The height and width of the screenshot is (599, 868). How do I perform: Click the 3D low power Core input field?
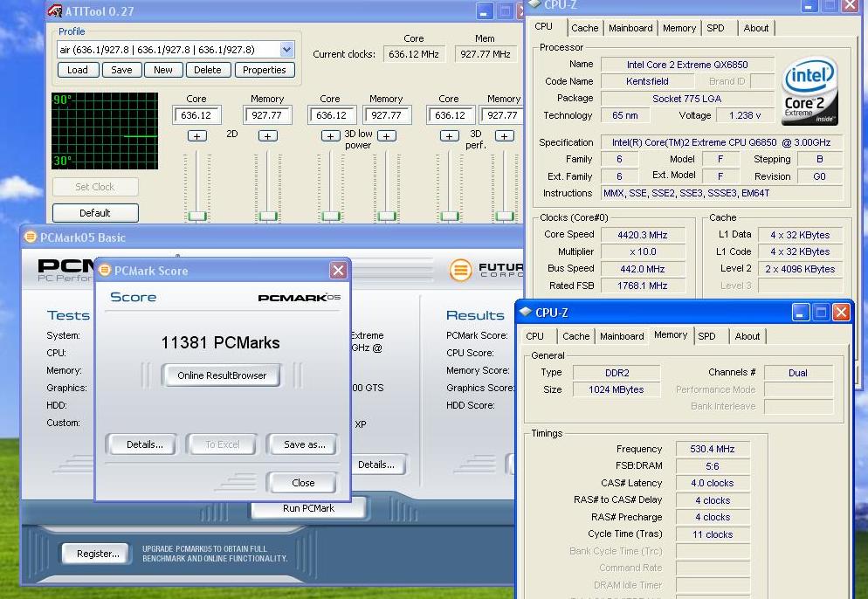click(331, 115)
